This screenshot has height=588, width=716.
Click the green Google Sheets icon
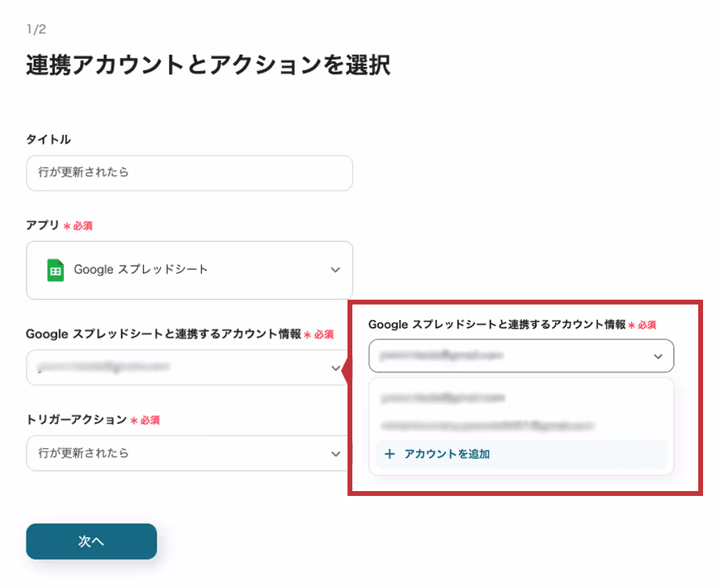(x=56, y=271)
